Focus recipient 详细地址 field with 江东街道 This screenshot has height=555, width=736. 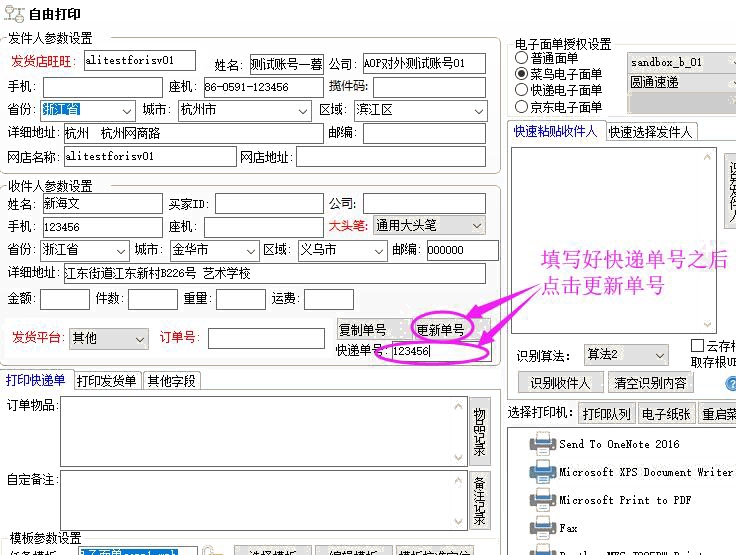click(275, 273)
